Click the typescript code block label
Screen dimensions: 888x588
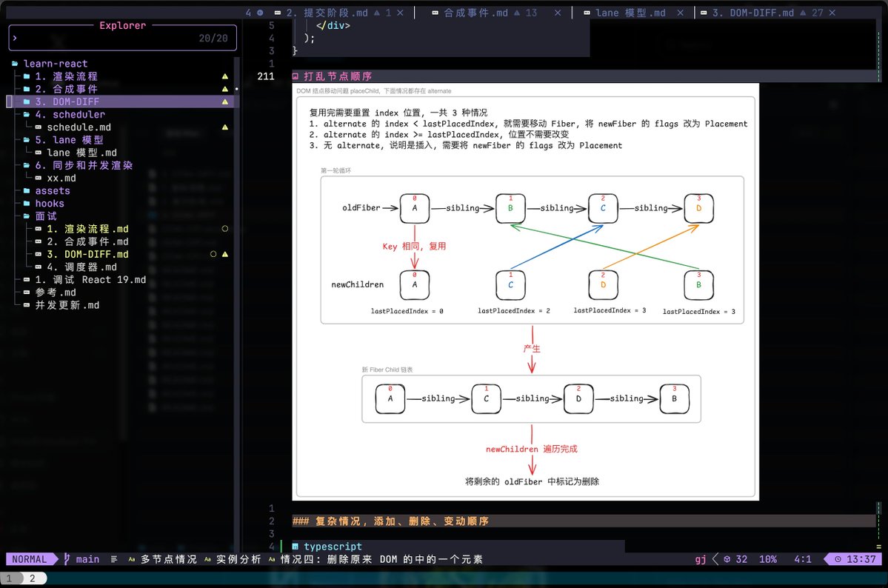pos(333,547)
